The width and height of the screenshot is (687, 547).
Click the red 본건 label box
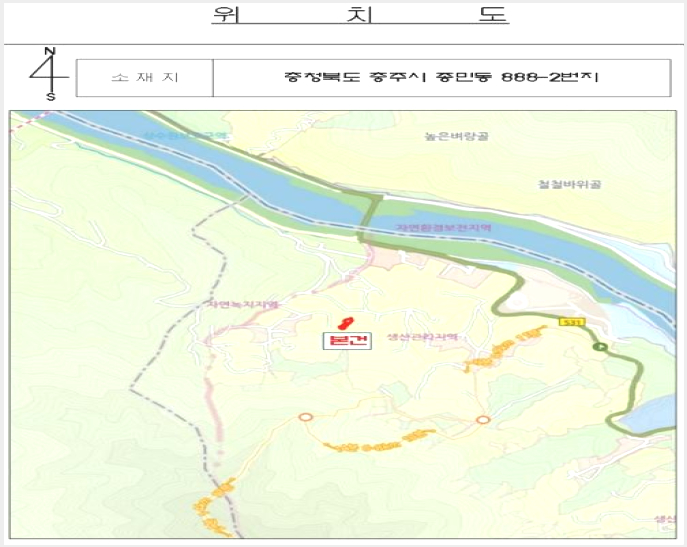[347, 341]
